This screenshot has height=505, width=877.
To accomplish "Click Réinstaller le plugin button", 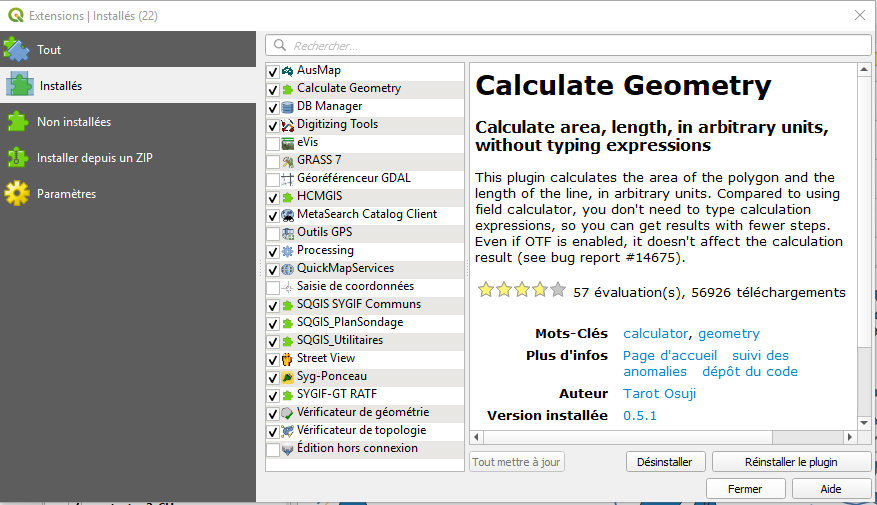I will pos(791,462).
